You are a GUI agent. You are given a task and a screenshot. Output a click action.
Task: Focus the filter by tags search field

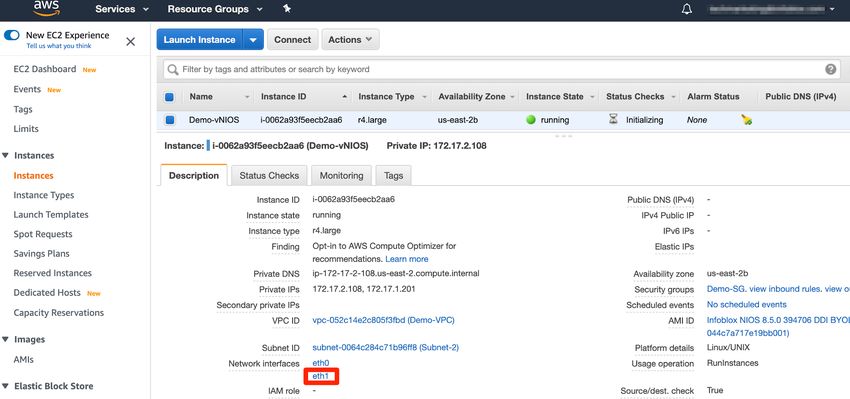tap(501, 69)
